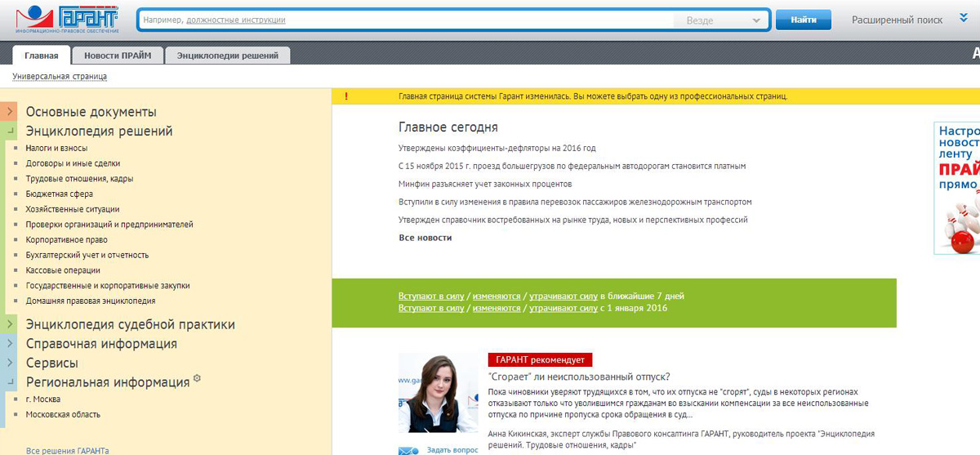Open the Универсальная страница link
Image resolution: width=980 pixels, height=455 pixels.
(x=60, y=77)
